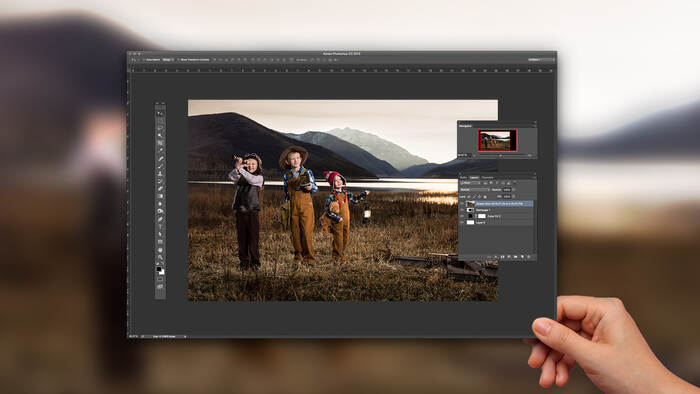Click the Create new layer icon
Image resolution: width=700 pixels, height=394 pixels.
(522, 257)
